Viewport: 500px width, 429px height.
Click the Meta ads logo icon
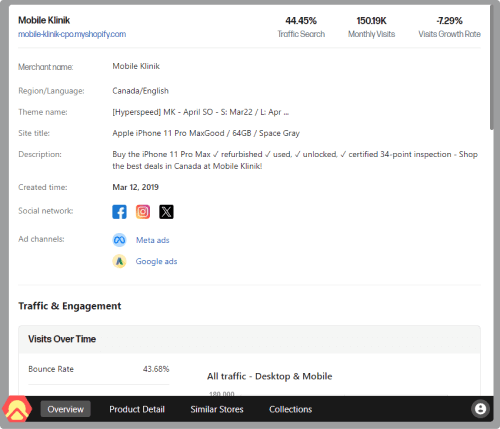119,240
